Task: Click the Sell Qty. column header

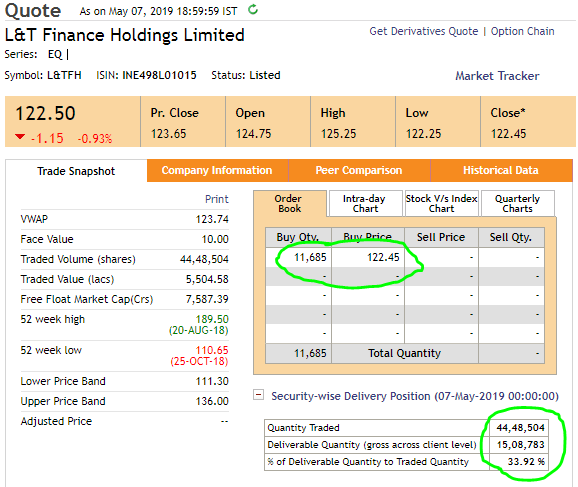Action: point(511,237)
